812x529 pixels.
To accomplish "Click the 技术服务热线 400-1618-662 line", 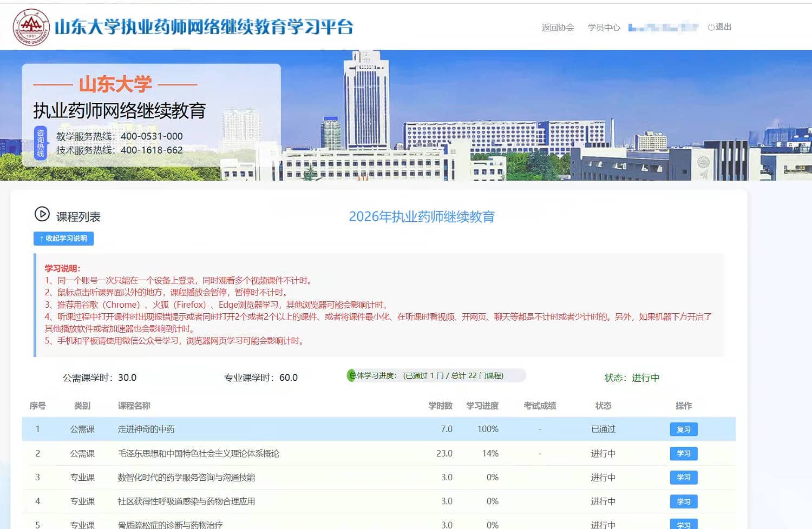I will click(x=119, y=150).
